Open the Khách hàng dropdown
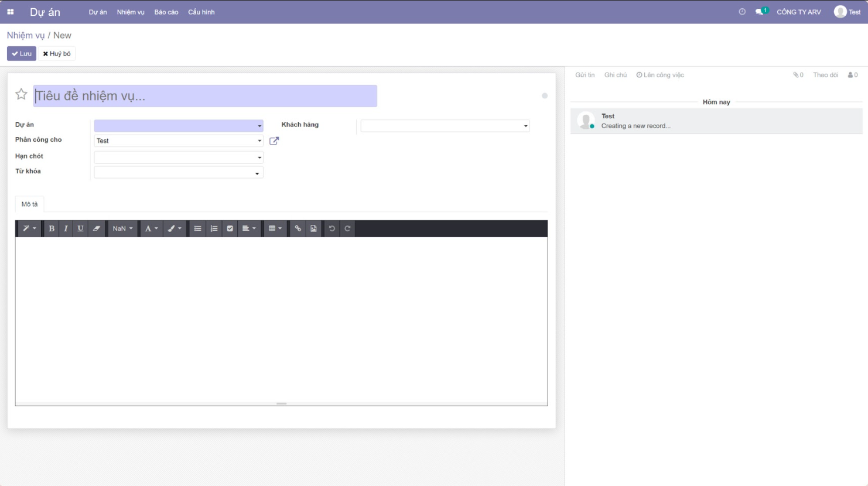 click(x=445, y=126)
